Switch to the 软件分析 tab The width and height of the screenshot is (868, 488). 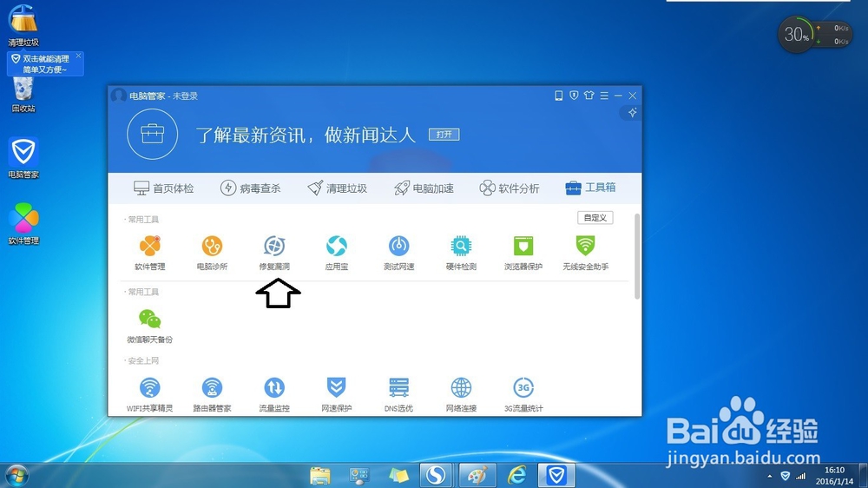point(510,188)
